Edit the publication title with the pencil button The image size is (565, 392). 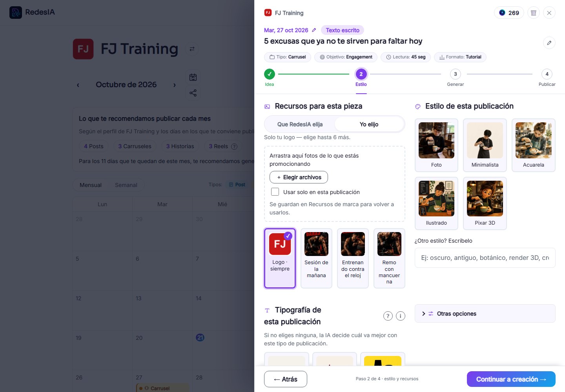click(549, 43)
